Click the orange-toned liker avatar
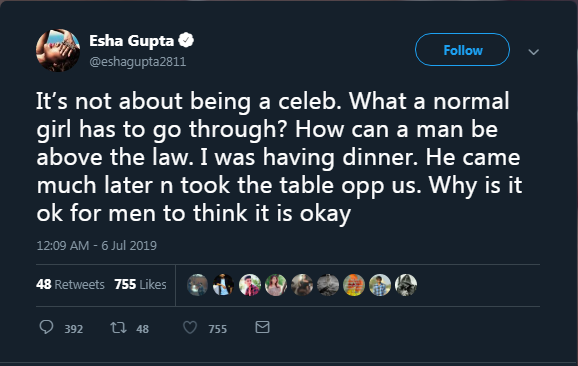578x366 pixels. tap(354, 285)
